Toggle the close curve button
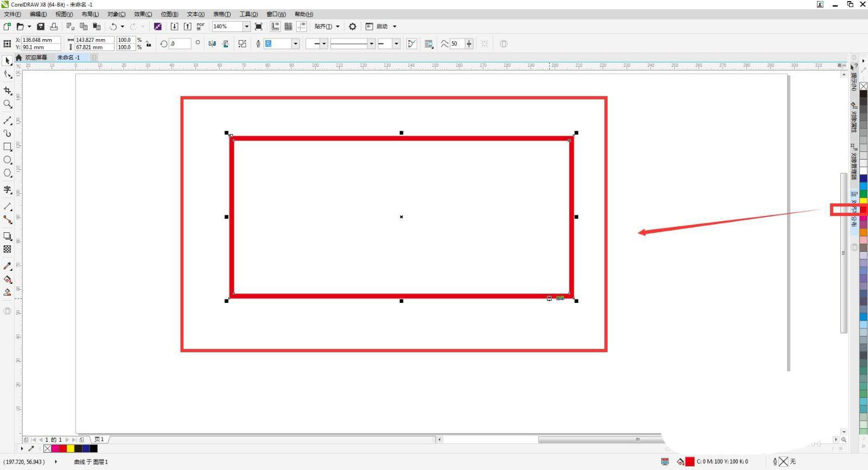 tap(412, 43)
